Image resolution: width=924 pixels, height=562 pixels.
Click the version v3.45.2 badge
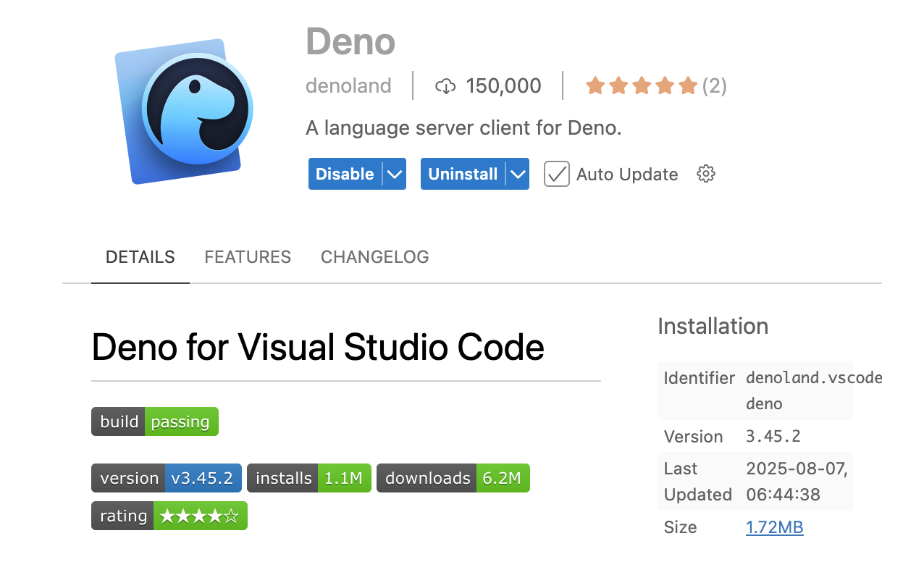point(166,478)
